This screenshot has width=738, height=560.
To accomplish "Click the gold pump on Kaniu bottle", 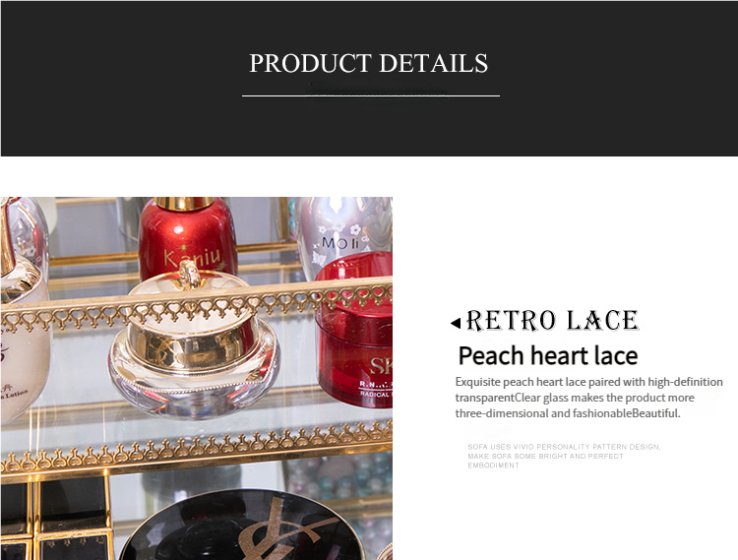I will 185,204.
